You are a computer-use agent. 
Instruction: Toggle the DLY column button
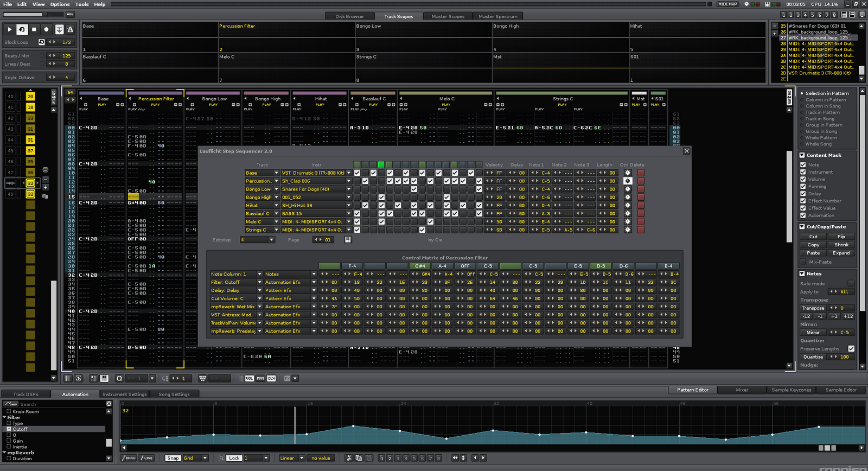click(x=271, y=378)
